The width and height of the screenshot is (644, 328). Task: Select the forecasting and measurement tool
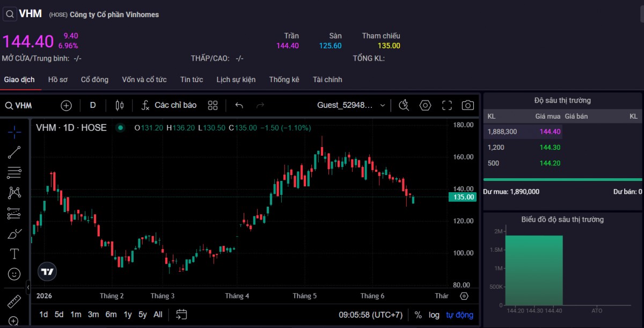pos(14,213)
